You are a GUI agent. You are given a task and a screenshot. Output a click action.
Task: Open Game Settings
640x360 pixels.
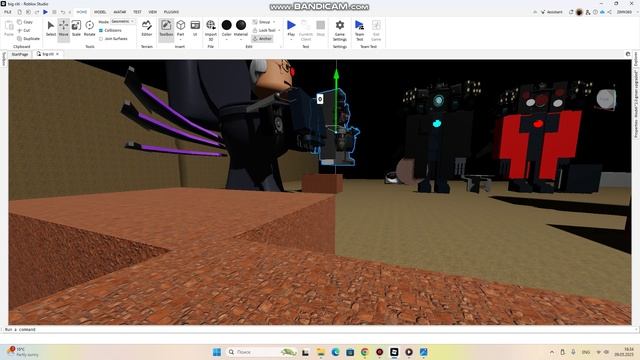(x=340, y=30)
